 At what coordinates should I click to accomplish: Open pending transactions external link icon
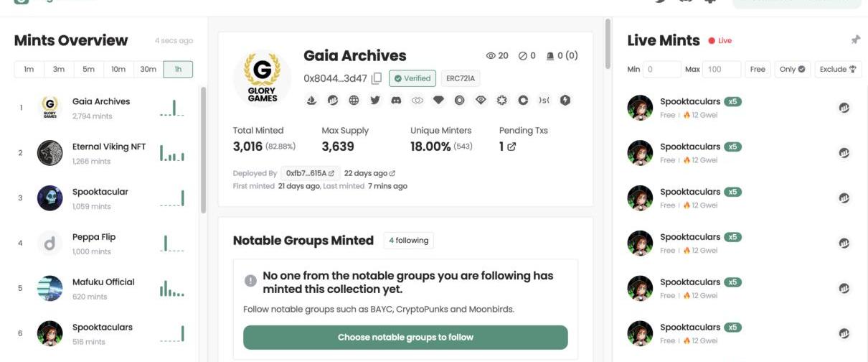point(511,147)
